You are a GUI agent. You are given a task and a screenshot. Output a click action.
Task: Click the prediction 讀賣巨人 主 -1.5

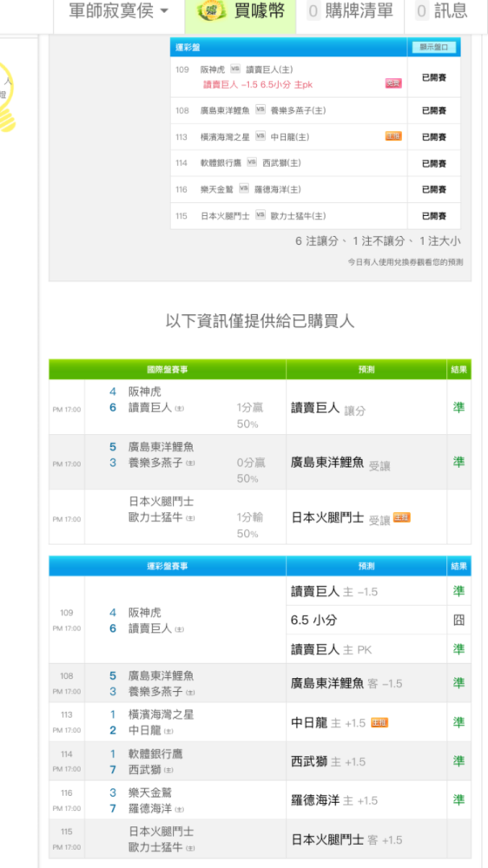(334, 592)
